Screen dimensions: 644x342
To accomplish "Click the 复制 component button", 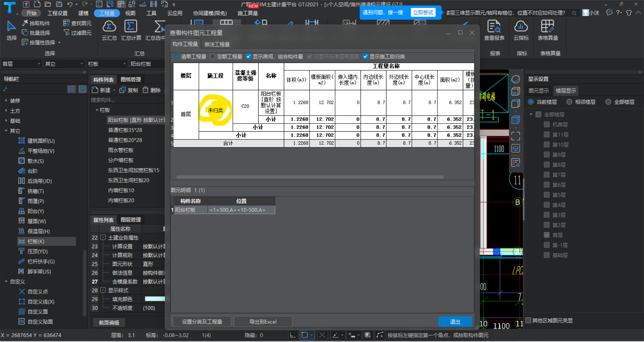I will 129,90.
